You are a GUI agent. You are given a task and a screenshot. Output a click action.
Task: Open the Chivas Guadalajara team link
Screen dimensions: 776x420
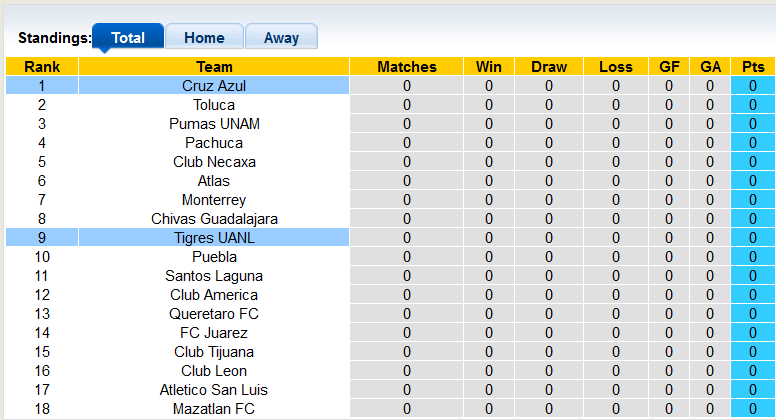coord(214,219)
